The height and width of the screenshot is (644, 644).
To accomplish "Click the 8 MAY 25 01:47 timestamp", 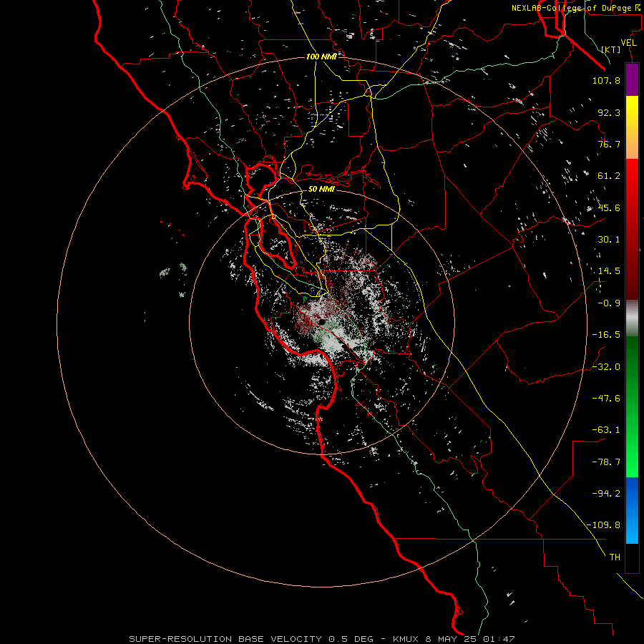I will [x=471, y=639].
